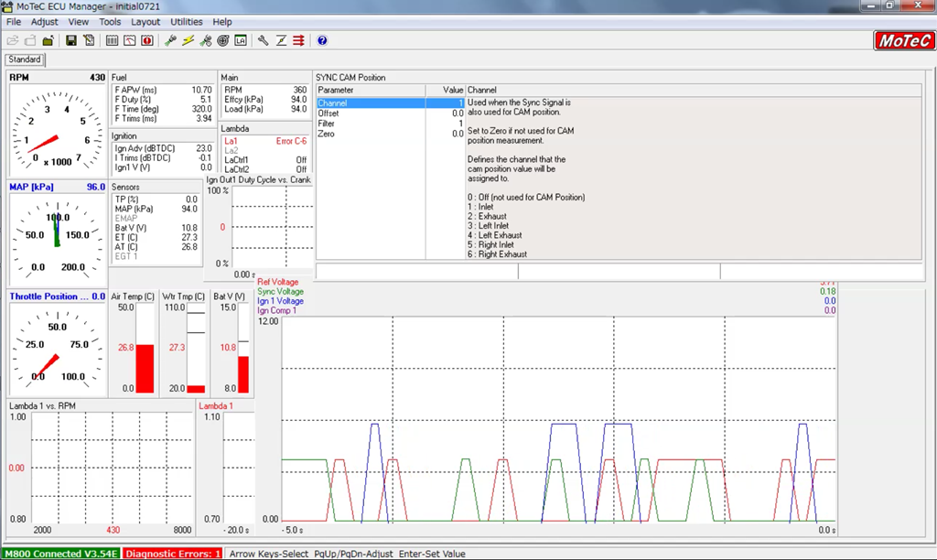Screen dimensions: 937x560
Task: Open the Layout menu
Action: (x=145, y=22)
